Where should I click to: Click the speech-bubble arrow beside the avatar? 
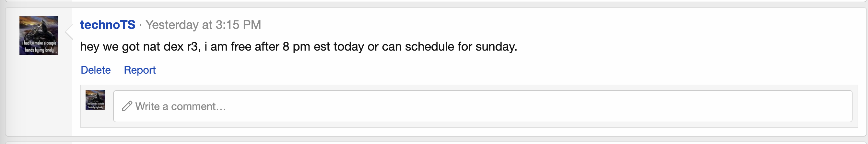point(69,32)
